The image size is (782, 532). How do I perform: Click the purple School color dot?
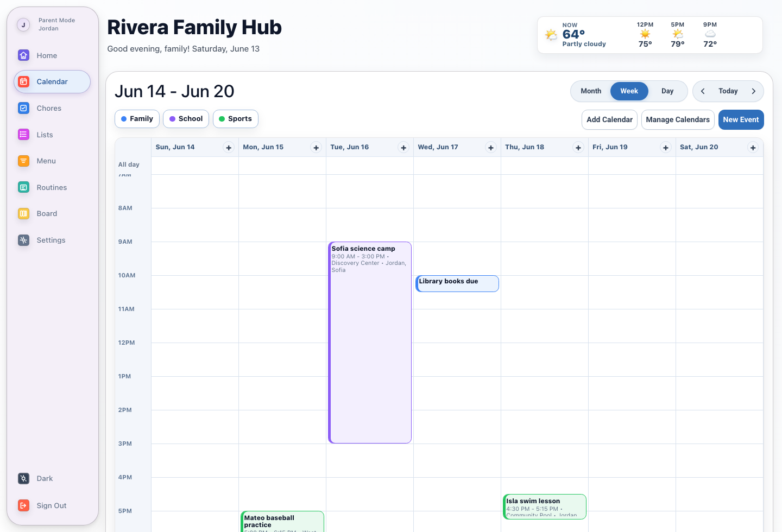172,119
